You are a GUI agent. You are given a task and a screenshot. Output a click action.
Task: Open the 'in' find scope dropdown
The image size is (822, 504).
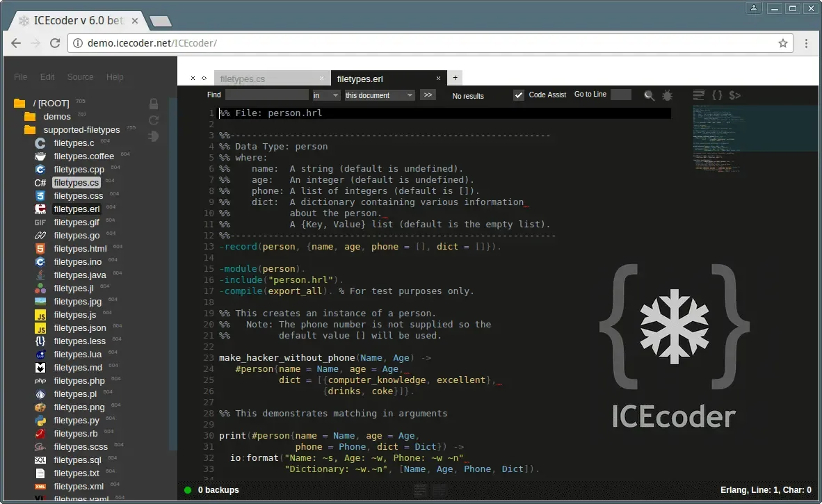tap(326, 95)
